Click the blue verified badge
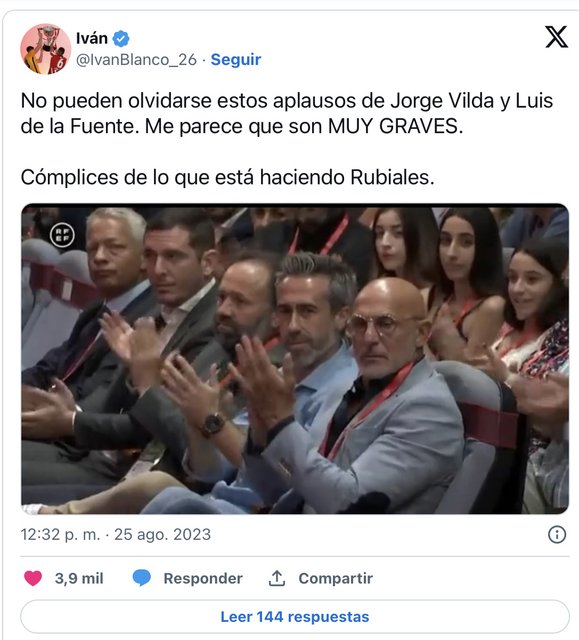This screenshot has height=640, width=579. (x=121, y=39)
